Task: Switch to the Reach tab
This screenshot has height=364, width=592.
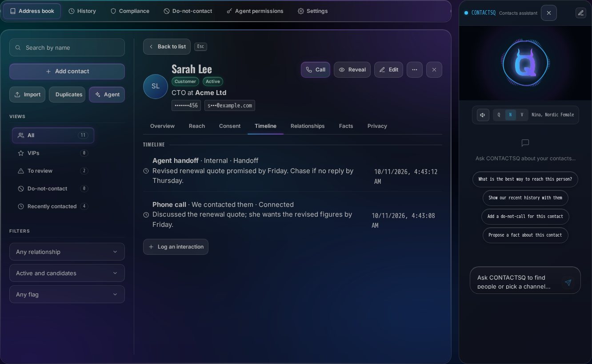Action: tap(197, 126)
